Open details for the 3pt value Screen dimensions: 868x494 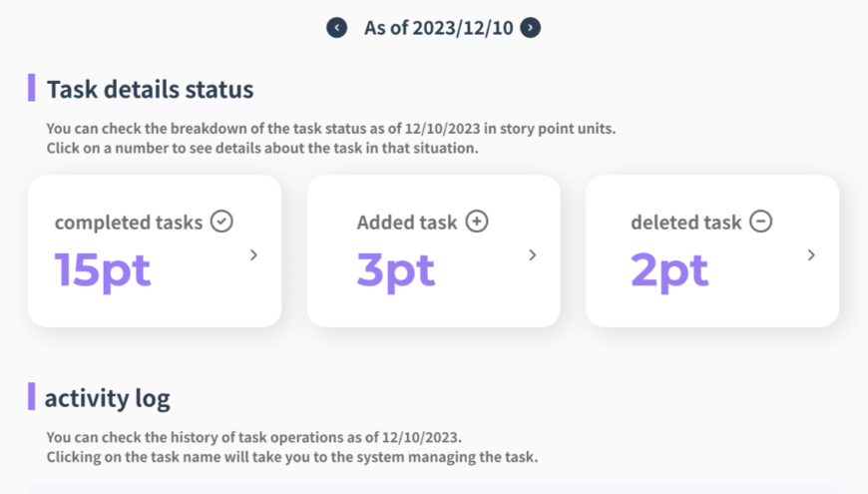[x=395, y=269]
